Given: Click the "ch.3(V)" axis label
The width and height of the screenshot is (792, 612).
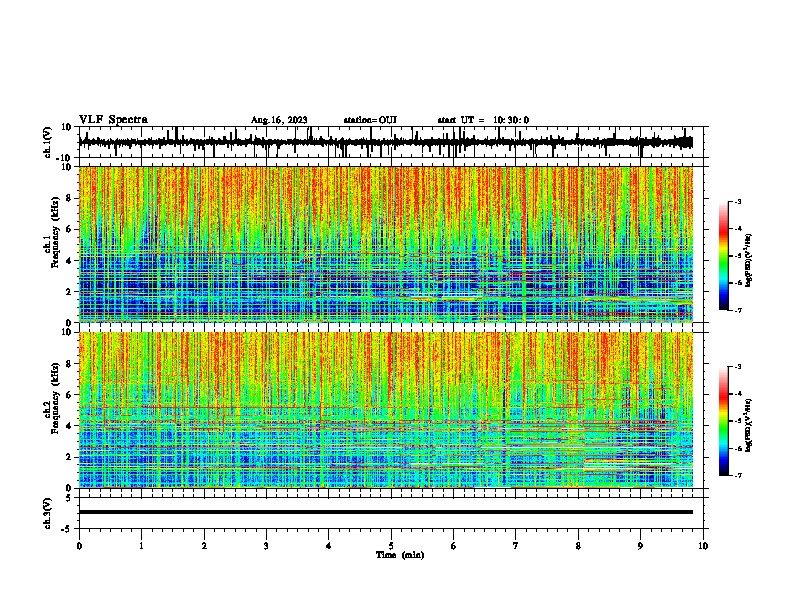Looking at the screenshot, I should click(x=48, y=513).
